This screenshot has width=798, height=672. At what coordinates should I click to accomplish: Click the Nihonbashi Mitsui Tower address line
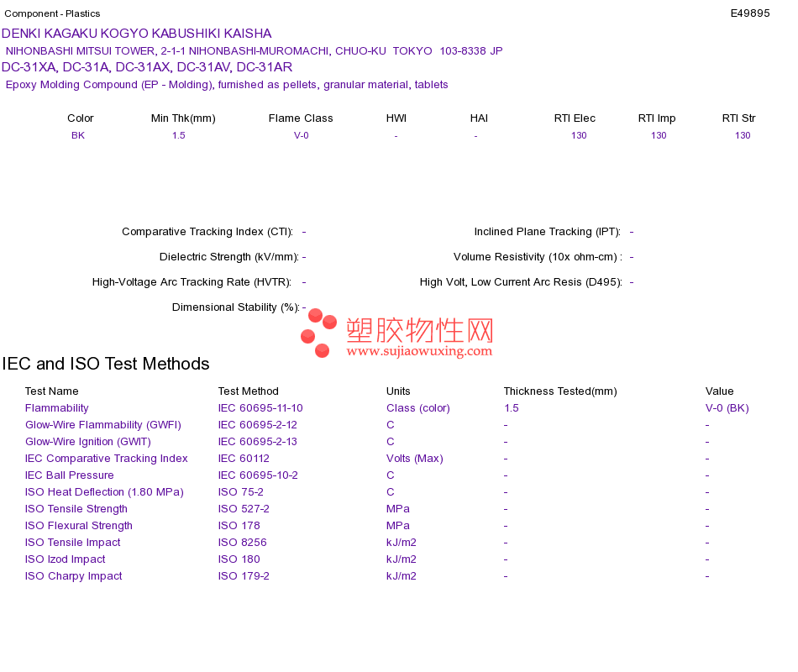coord(254,51)
